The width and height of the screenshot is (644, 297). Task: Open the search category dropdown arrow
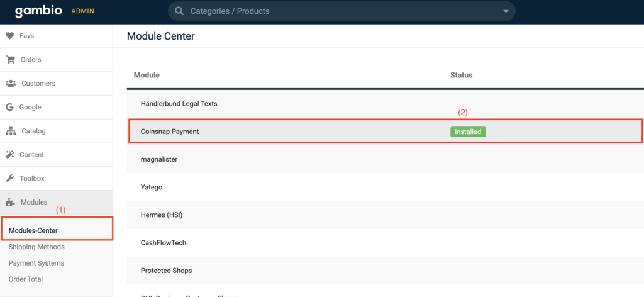point(506,11)
